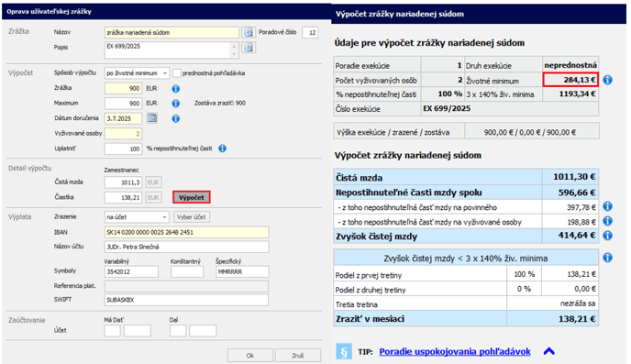Screen dimensions: 631x364
Task: Click the Maximum amount field
Action: tap(123, 104)
